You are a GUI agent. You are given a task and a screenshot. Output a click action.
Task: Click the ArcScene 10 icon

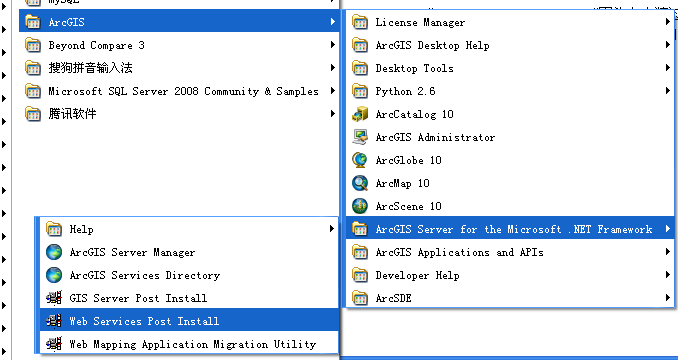point(360,206)
